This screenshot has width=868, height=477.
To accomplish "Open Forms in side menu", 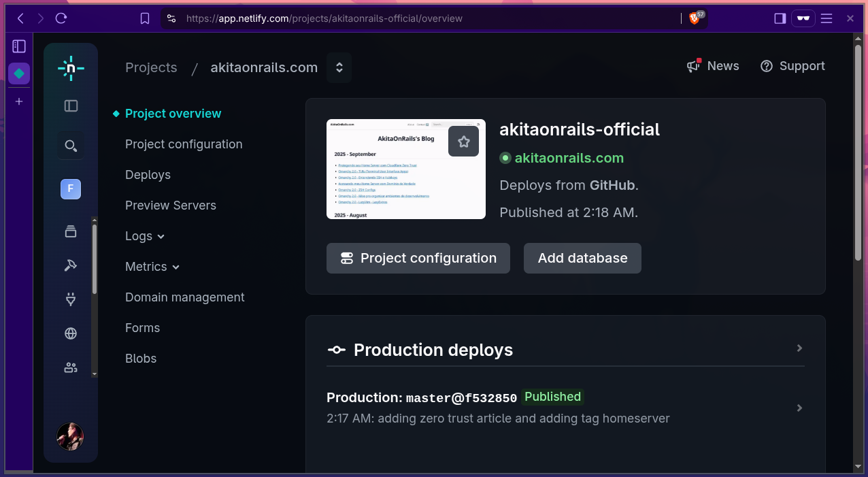I will point(143,328).
